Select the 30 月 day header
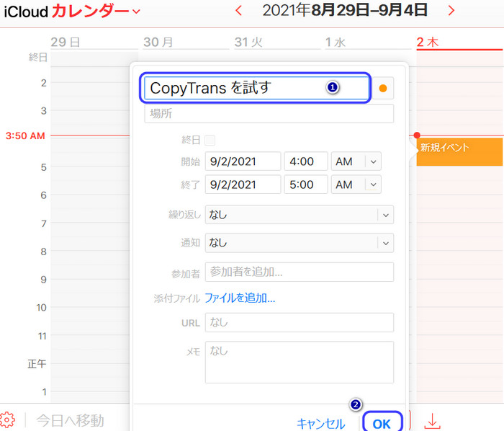Image resolution: width=504 pixels, height=431 pixels. coord(158,42)
